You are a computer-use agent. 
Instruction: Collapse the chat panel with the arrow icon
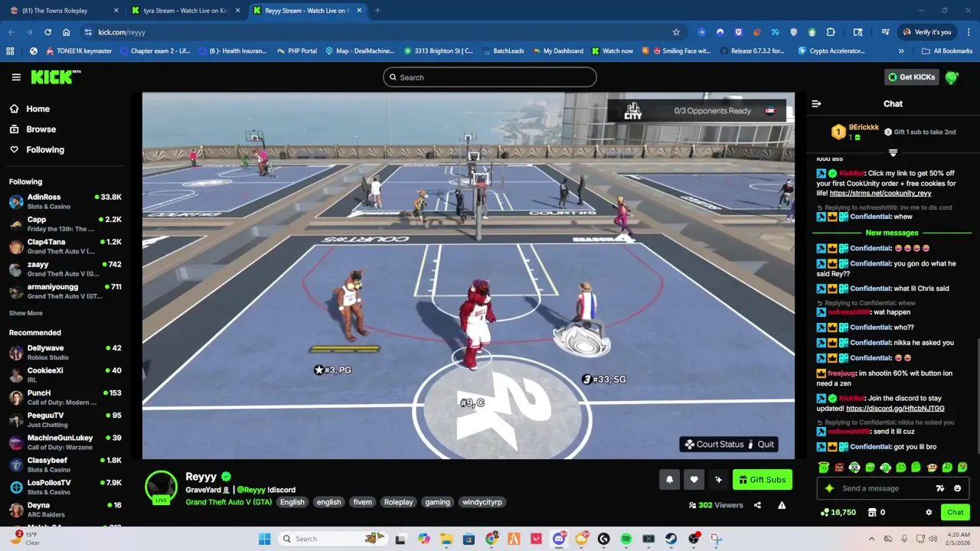816,104
